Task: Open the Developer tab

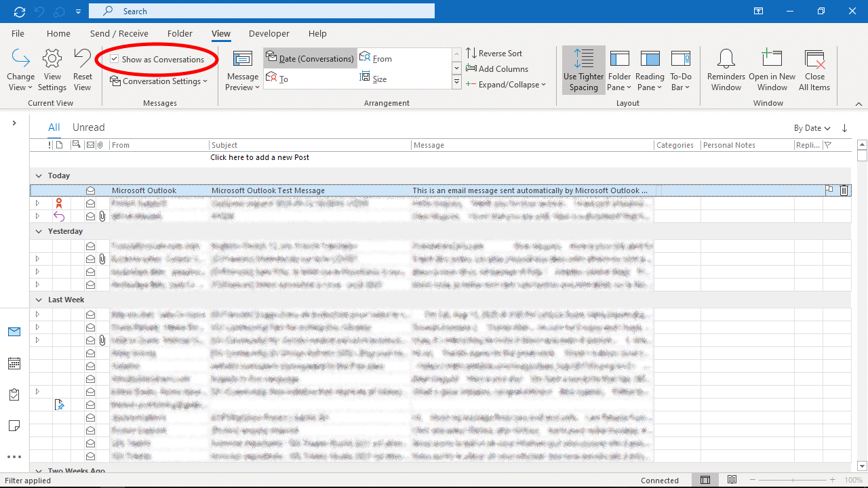Action: pos(269,33)
